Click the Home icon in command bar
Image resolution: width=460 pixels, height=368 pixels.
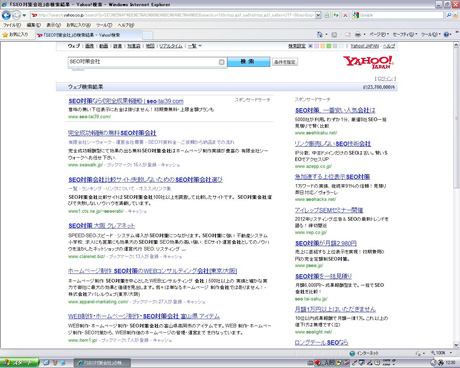319,34
